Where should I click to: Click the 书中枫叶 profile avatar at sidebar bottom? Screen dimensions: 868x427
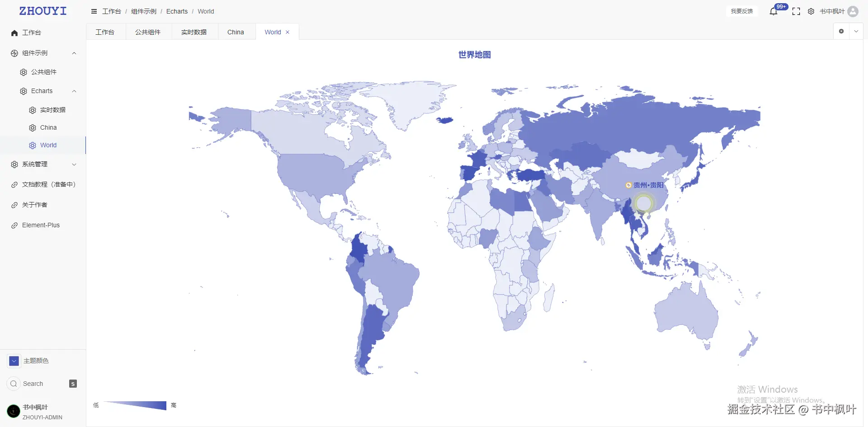[14, 411]
